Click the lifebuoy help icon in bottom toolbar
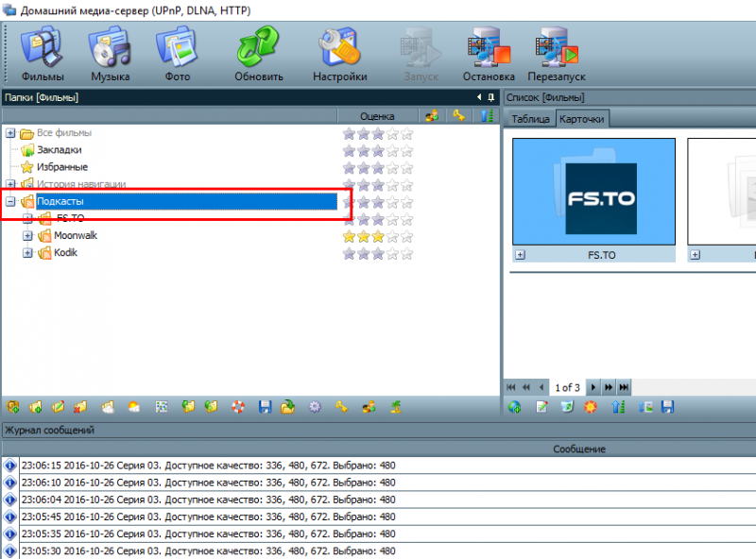The image size is (756, 559). (x=239, y=407)
